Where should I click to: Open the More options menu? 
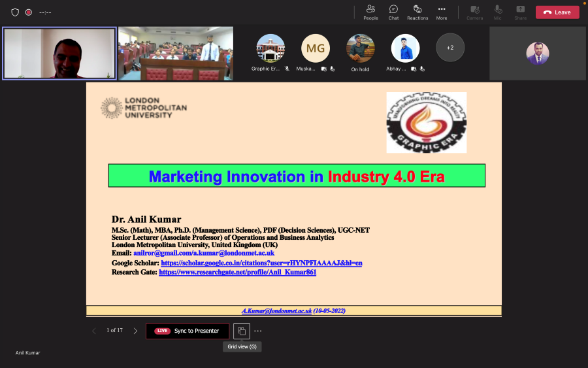point(442,12)
